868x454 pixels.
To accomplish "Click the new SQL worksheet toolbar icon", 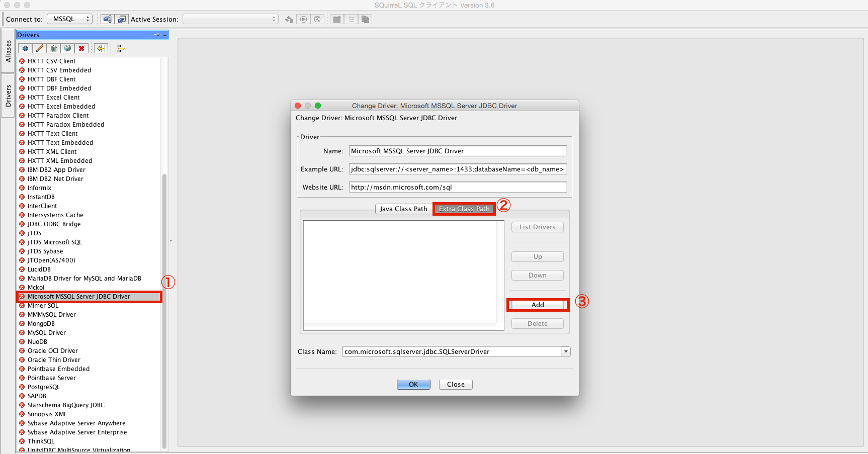I will click(x=337, y=19).
